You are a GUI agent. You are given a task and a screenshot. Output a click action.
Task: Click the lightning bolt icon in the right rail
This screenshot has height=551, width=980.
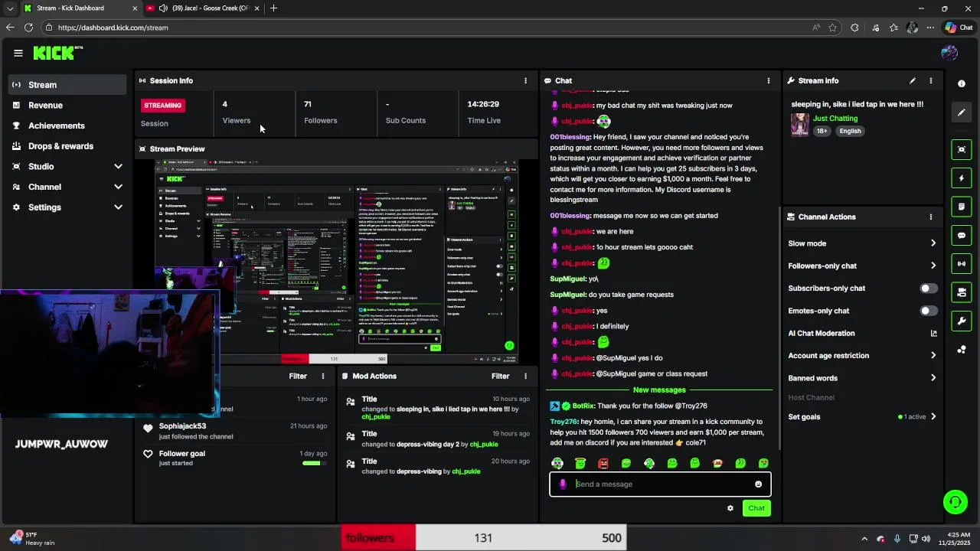coord(962,178)
